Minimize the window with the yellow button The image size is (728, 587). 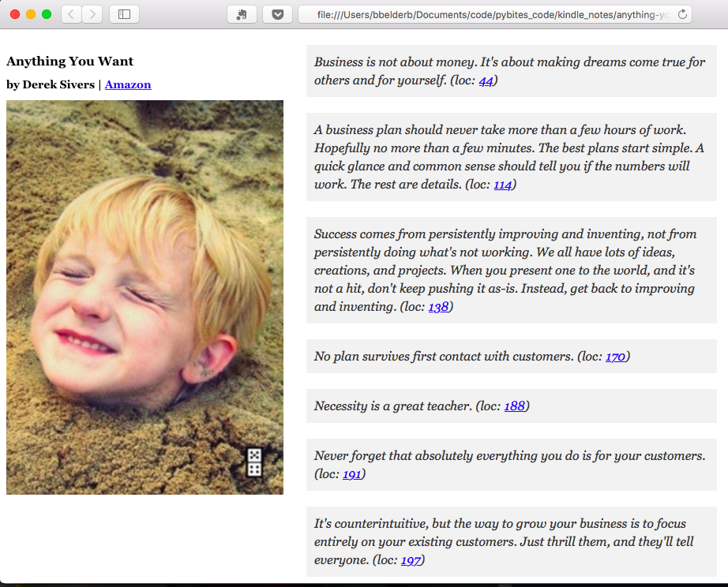pos(31,13)
